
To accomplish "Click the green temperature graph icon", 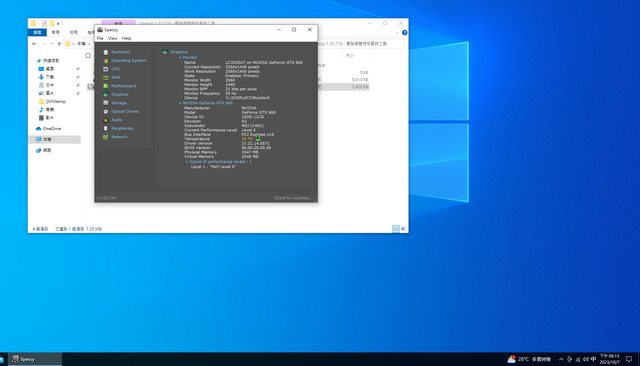I will point(258,139).
